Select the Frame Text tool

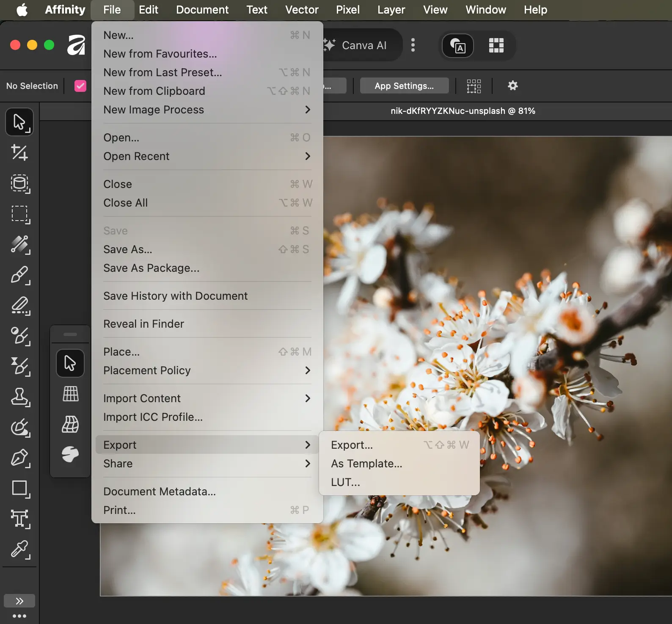click(19, 519)
